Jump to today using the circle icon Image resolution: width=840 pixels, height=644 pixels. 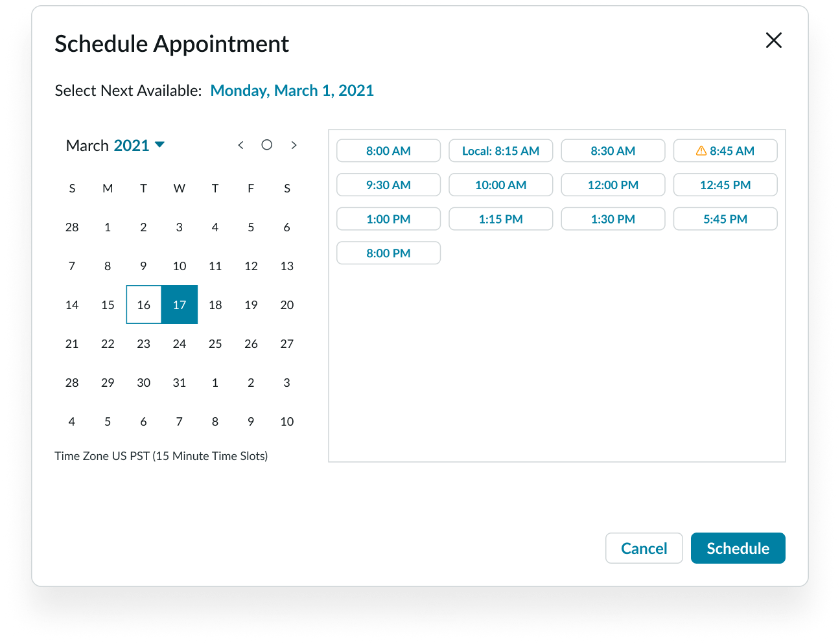tap(266, 145)
